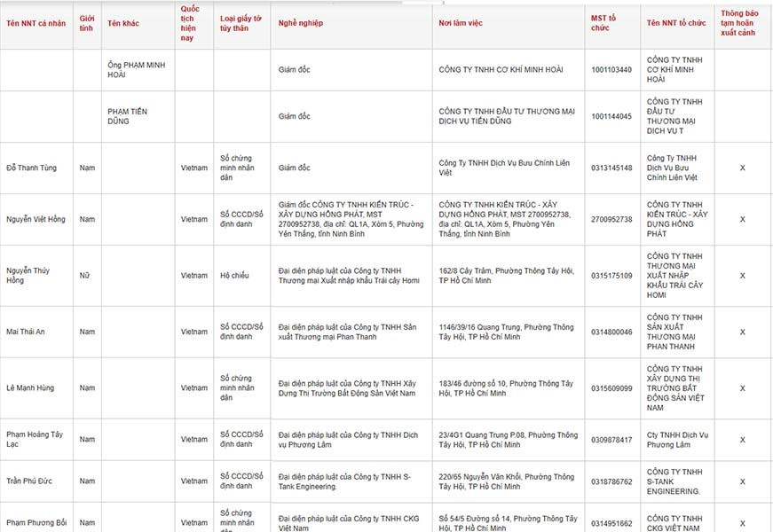Screen dimensions: 773x532
Task: Click the X mark in Mai Thái An row
Action: (x=743, y=332)
